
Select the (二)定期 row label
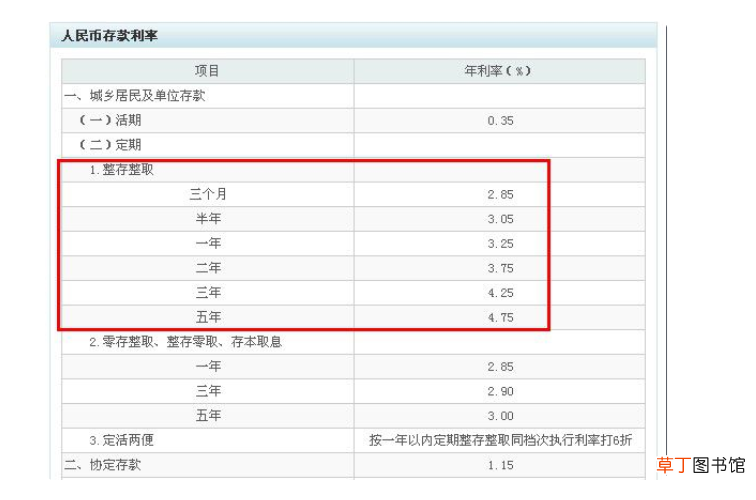[x=110, y=145]
